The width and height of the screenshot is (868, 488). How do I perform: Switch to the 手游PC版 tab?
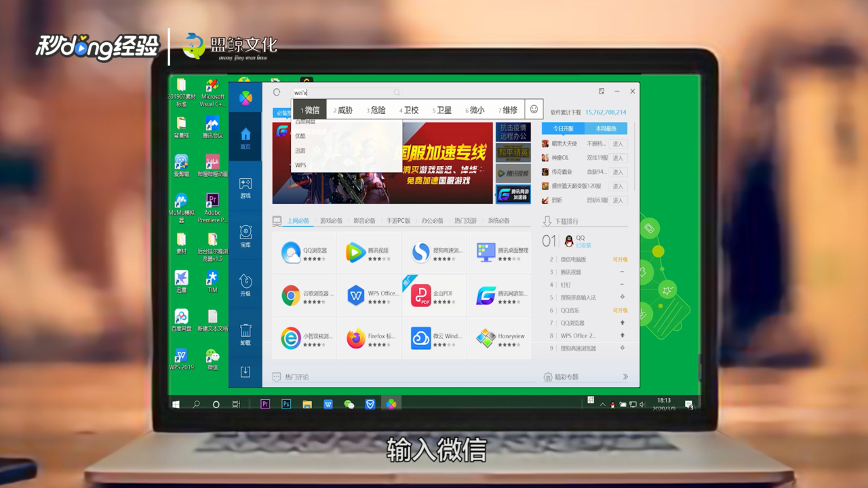398,221
